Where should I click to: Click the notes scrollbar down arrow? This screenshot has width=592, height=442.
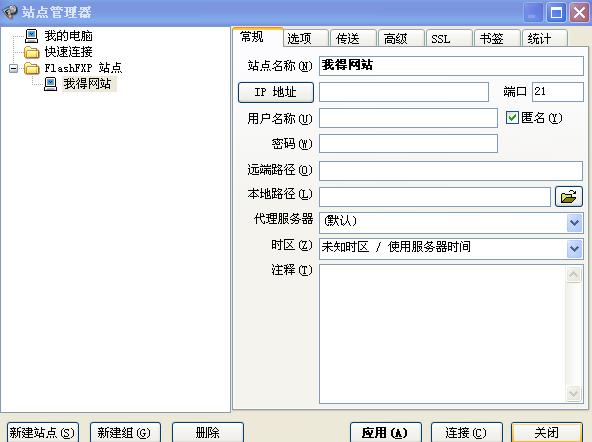(574, 394)
